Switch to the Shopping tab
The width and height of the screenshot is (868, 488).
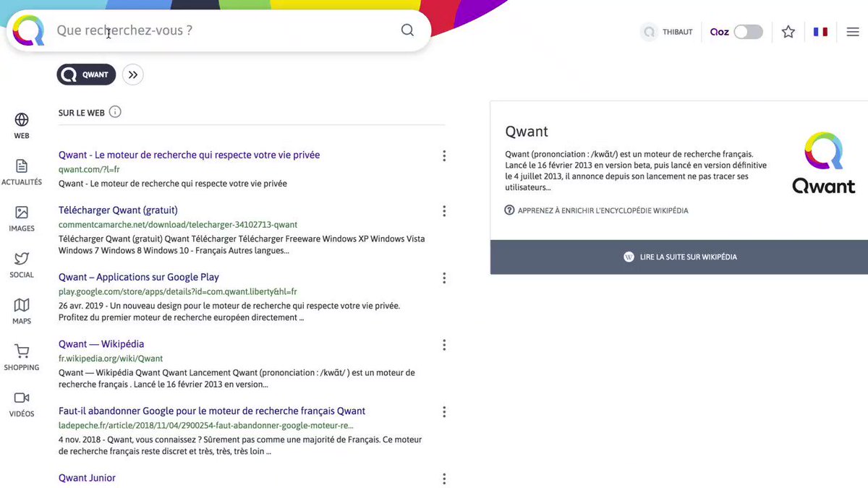coord(22,357)
